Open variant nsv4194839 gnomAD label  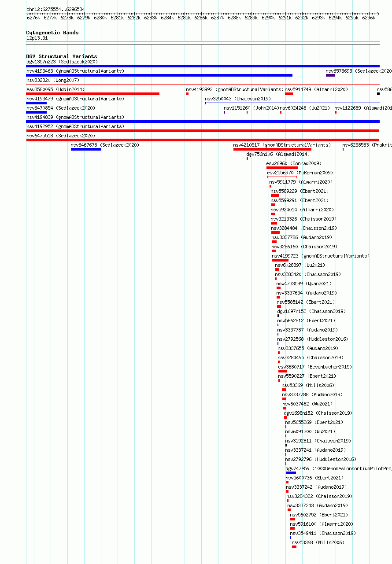tap(75, 117)
